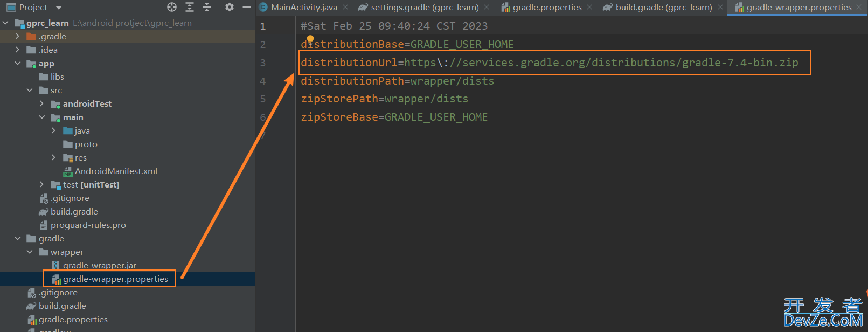
Task: Close the MainActivity.java tab
Action: pyautogui.click(x=345, y=7)
